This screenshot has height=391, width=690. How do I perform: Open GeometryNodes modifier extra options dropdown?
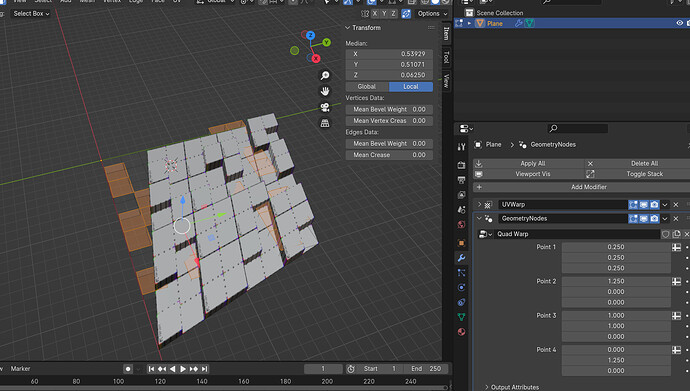click(x=665, y=219)
